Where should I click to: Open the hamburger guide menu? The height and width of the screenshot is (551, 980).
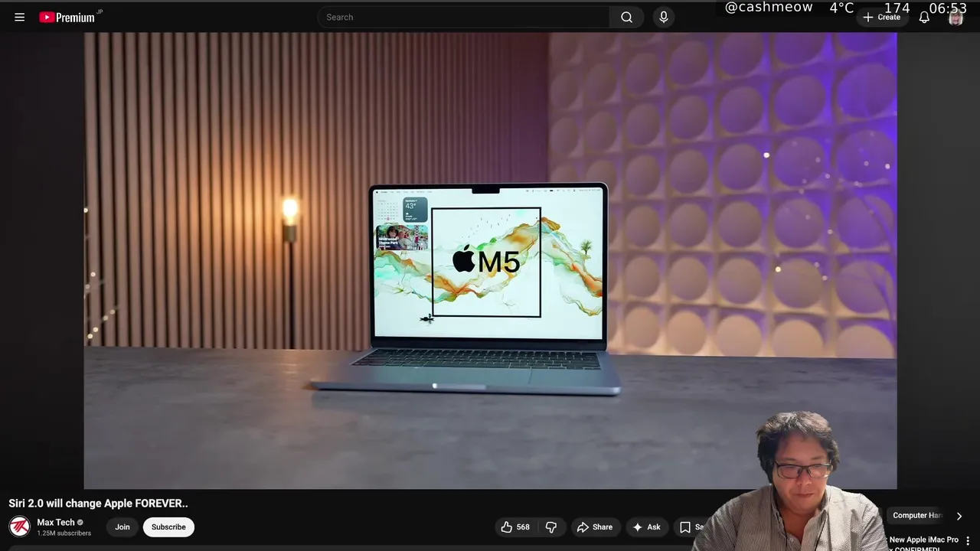tap(20, 17)
